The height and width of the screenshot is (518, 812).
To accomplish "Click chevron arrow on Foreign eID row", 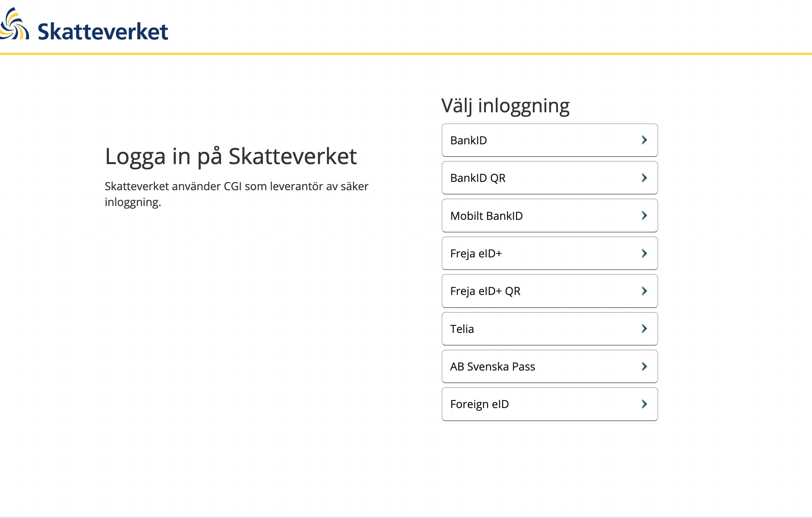I will click(644, 404).
